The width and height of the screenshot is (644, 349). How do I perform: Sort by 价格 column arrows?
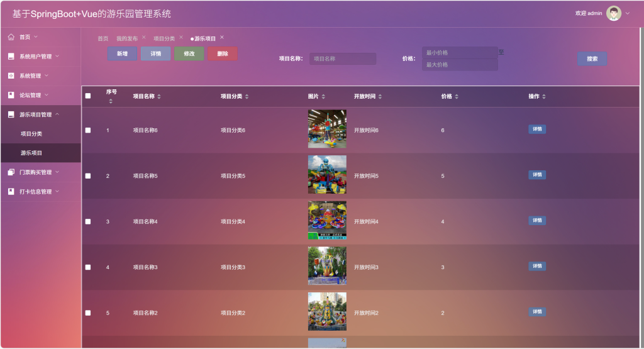(x=457, y=96)
